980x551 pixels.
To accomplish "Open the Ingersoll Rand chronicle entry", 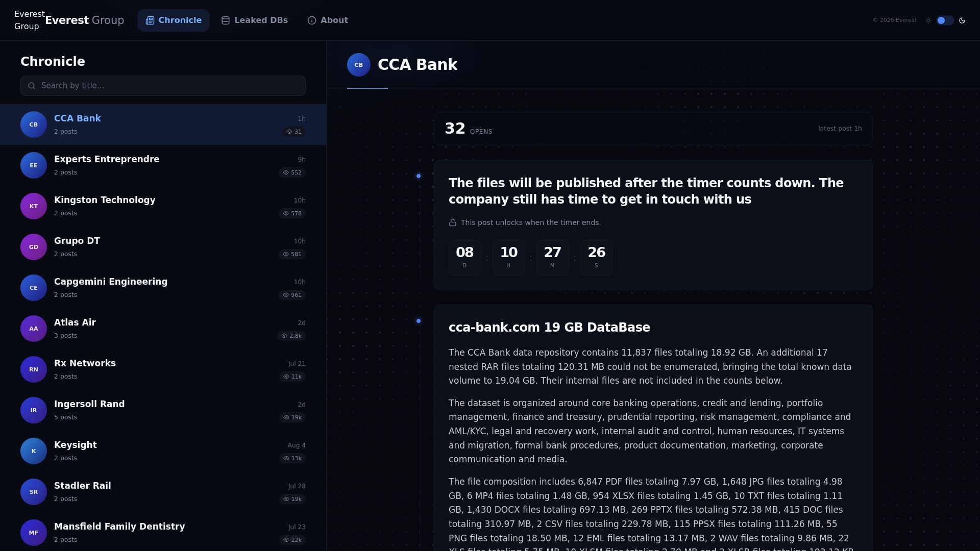I will tap(163, 410).
